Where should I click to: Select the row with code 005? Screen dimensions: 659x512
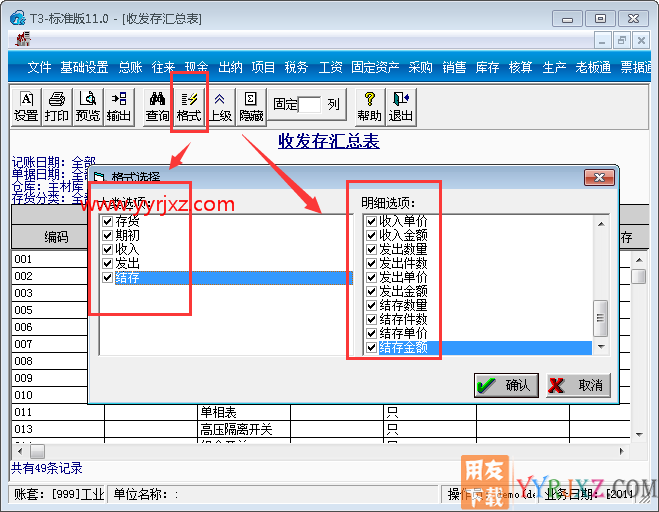tap(50, 310)
